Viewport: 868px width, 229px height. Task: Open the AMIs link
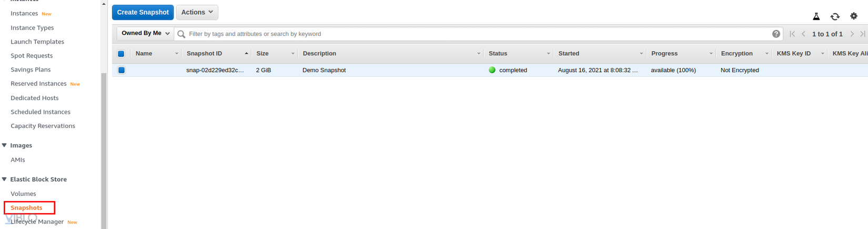point(18,160)
